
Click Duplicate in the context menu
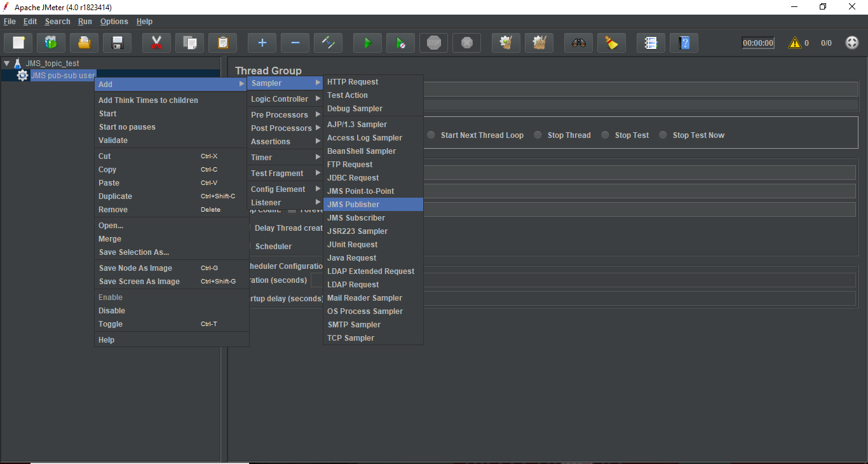116,196
